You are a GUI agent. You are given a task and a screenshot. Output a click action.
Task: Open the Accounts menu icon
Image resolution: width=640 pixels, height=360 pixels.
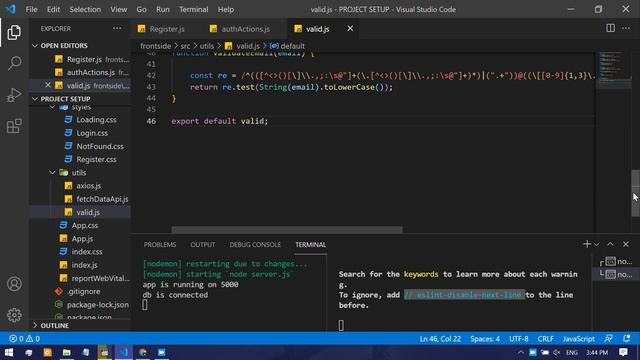(14, 284)
